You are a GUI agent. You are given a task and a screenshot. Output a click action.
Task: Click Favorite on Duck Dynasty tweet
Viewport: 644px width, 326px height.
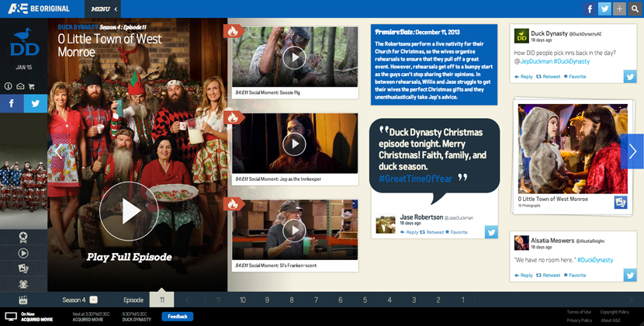pos(575,77)
